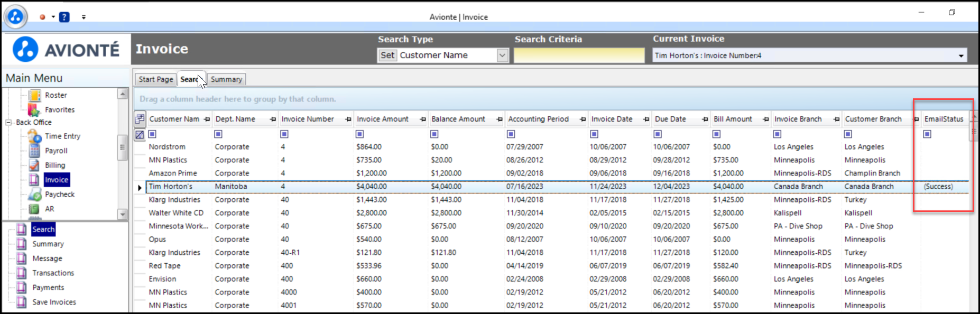Click the icon beside Payments
The width and height of the screenshot is (980, 314).
pyautogui.click(x=22, y=288)
